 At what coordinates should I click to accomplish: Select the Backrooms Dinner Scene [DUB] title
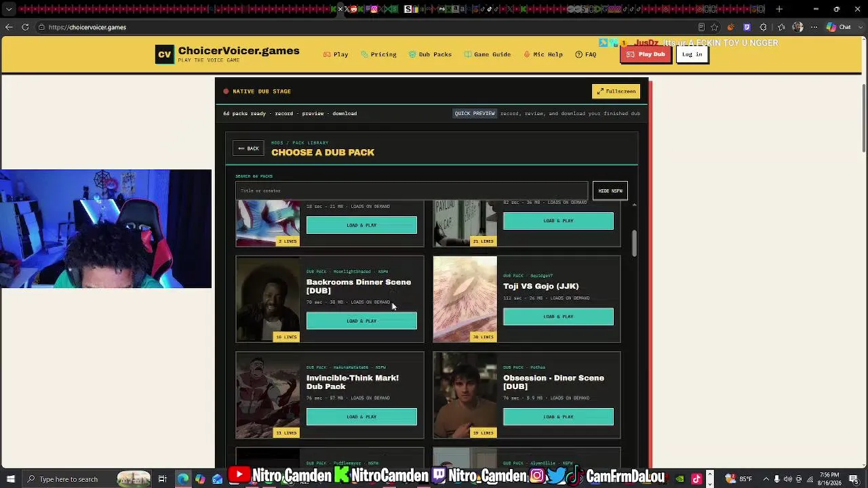coord(359,287)
